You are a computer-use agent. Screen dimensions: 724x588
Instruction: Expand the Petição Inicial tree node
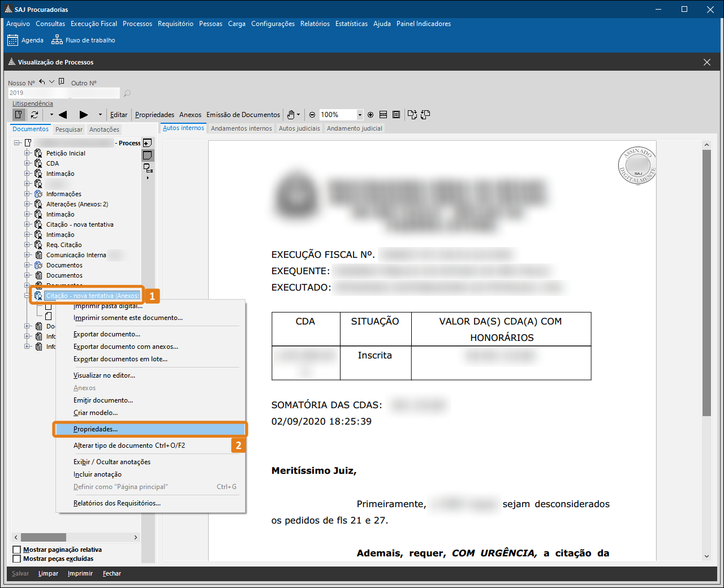27,153
